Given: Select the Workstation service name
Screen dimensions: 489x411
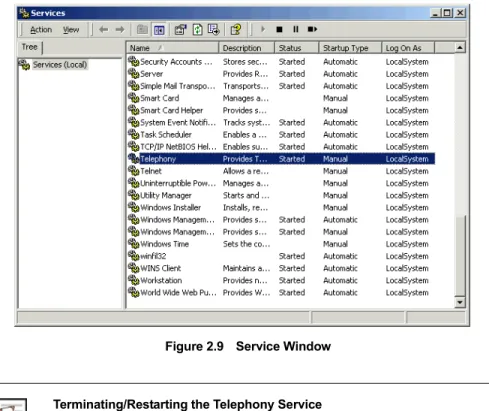Looking at the screenshot, I should (161, 280).
